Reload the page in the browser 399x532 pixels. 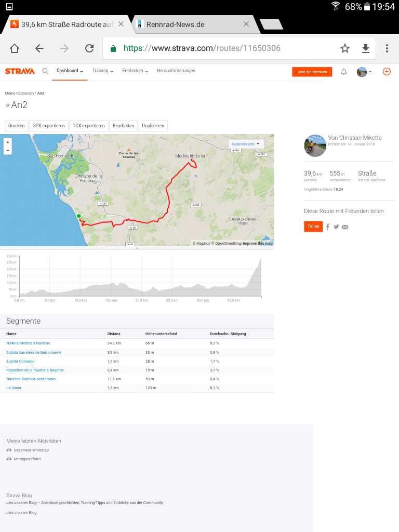click(x=89, y=48)
